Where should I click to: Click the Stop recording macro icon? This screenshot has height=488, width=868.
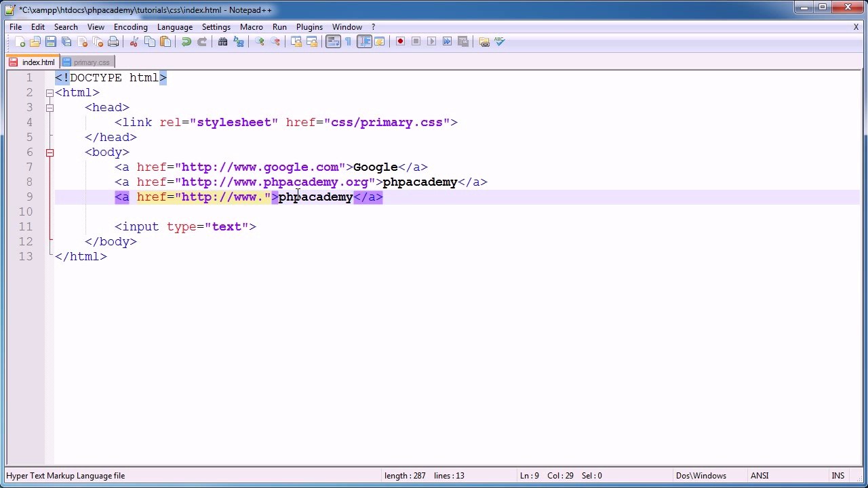point(416,42)
